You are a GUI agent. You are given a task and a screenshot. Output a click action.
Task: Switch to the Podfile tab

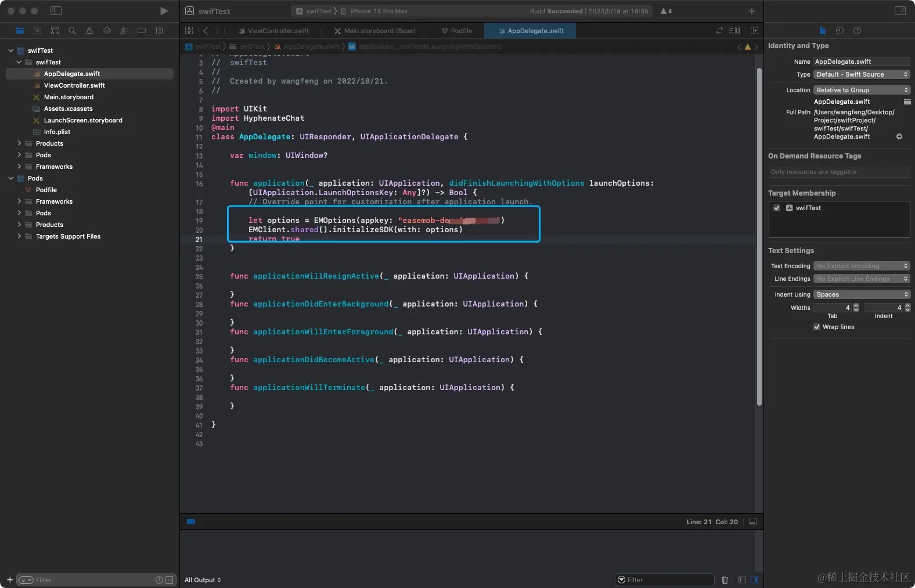coord(456,31)
